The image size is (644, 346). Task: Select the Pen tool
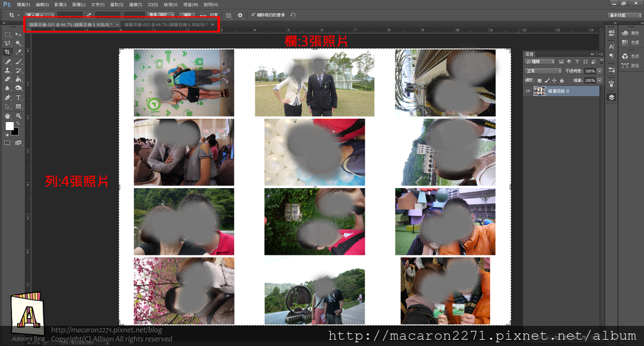coord(8,98)
